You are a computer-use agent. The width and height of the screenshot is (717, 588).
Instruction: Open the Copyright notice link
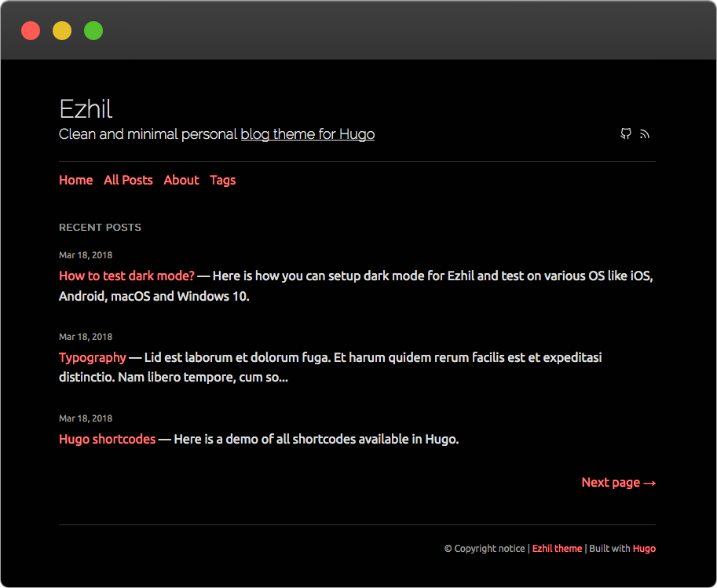coord(485,548)
